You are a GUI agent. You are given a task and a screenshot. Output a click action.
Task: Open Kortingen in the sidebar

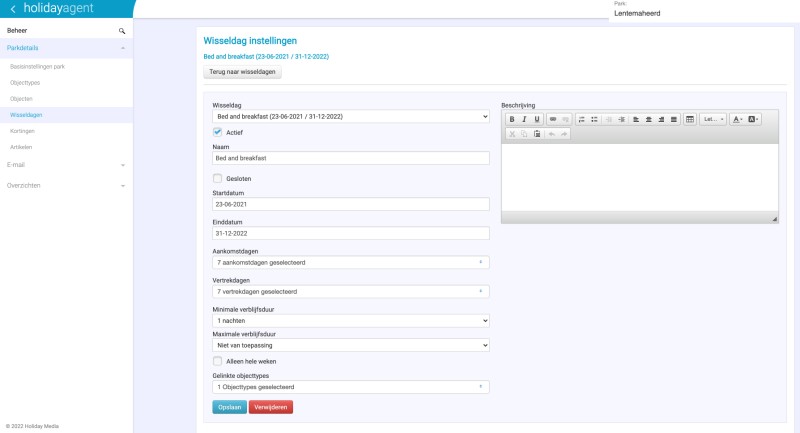[22, 131]
